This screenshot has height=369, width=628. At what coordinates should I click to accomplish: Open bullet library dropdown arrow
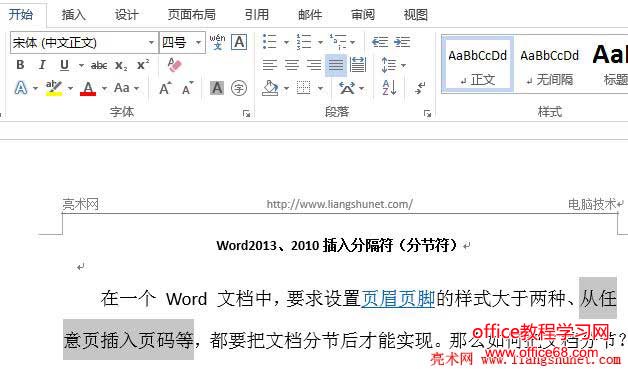tap(286, 42)
